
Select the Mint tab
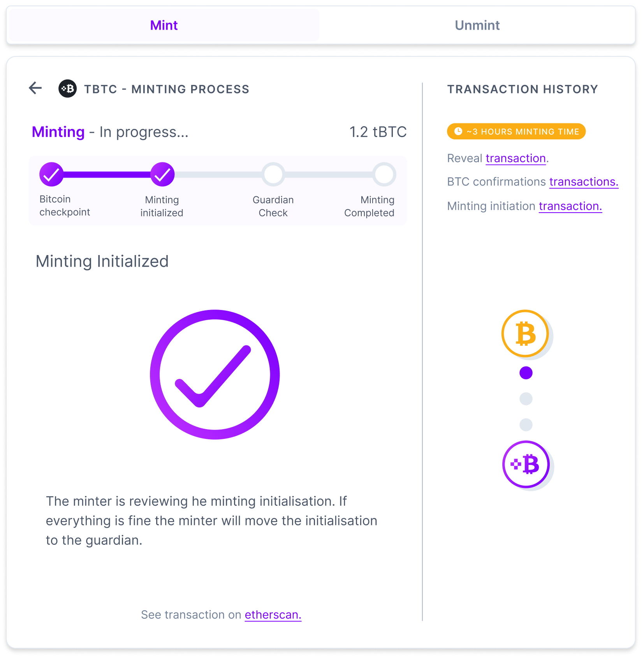[x=164, y=25]
